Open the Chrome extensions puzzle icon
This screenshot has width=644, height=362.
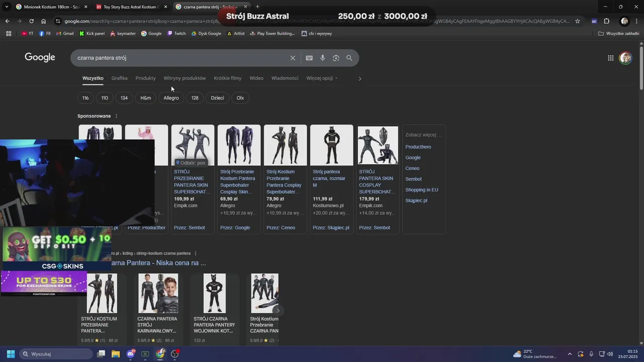pyautogui.click(x=607, y=21)
